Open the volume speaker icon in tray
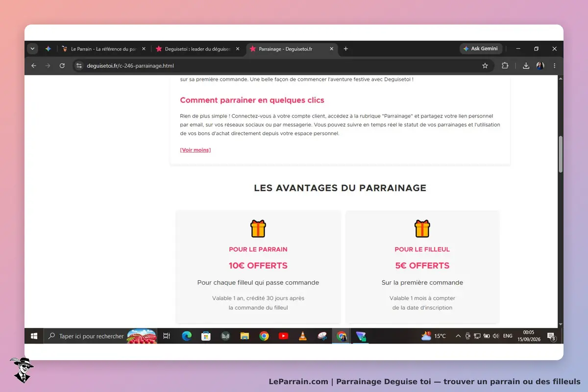The height and width of the screenshot is (392, 588). click(496, 336)
